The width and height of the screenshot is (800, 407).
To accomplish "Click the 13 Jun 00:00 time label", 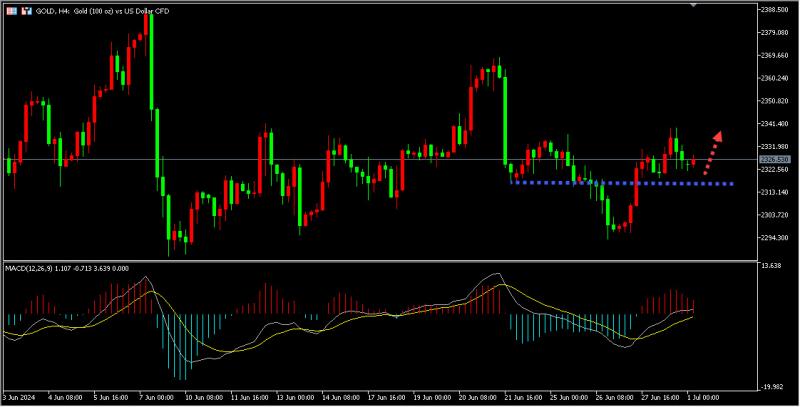I will click(295, 397).
